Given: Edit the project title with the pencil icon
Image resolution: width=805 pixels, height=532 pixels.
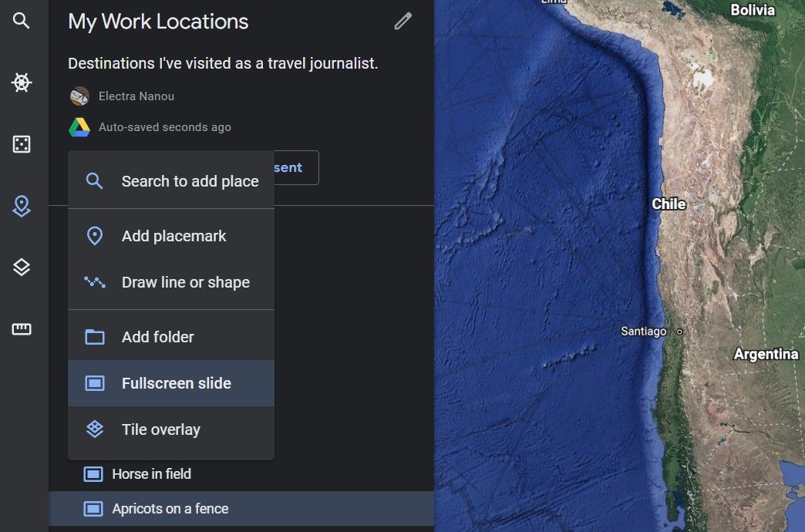Looking at the screenshot, I should [x=402, y=21].
